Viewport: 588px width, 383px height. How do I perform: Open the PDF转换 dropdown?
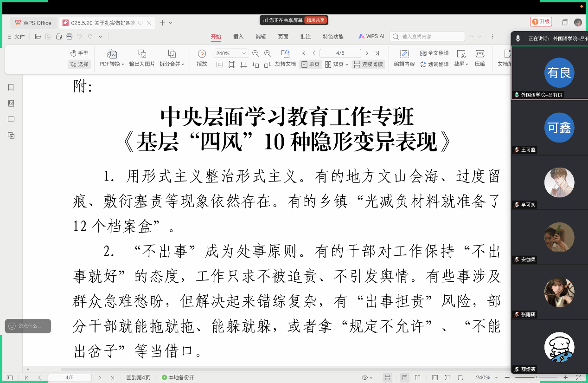(x=112, y=58)
